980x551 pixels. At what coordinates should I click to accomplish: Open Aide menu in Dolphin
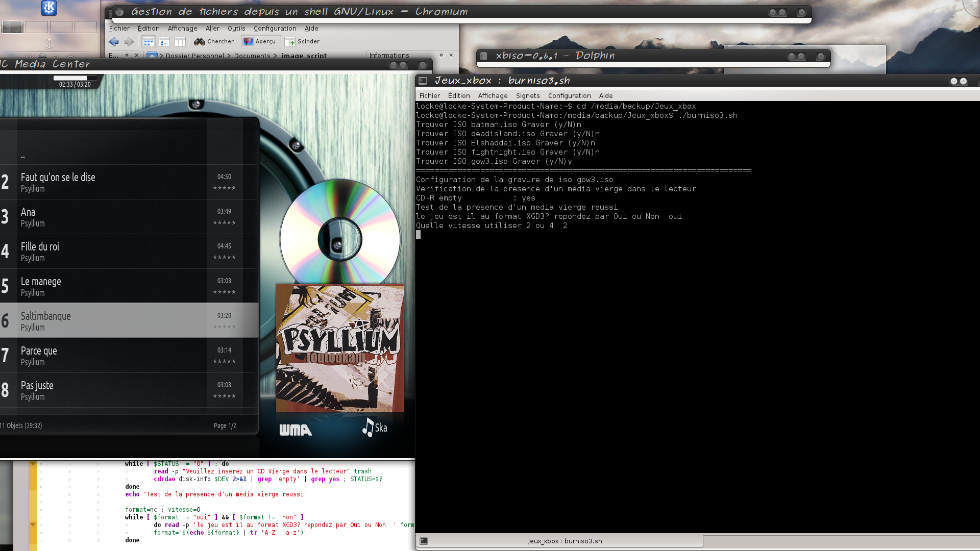point(311,29)
